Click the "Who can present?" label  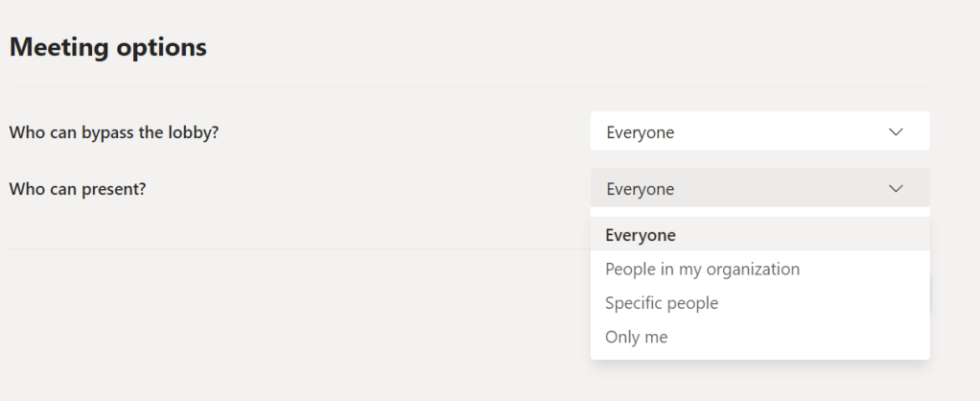tap(78, 189)
